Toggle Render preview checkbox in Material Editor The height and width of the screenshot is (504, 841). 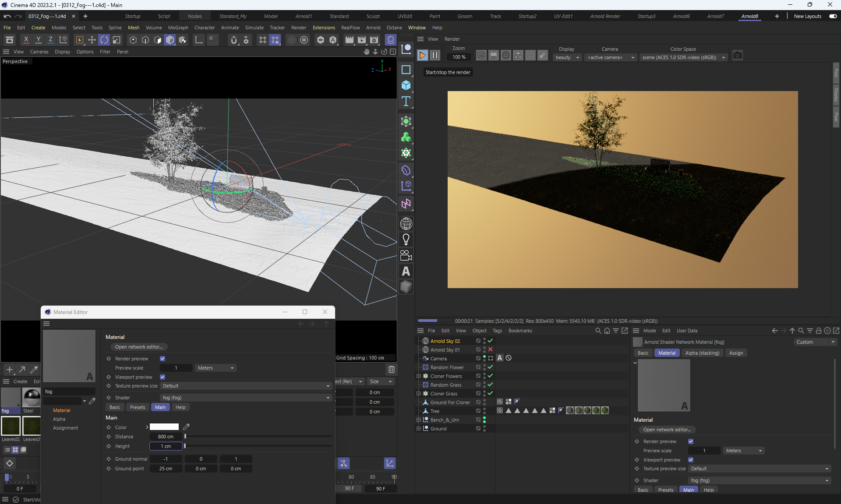point(163,359)
